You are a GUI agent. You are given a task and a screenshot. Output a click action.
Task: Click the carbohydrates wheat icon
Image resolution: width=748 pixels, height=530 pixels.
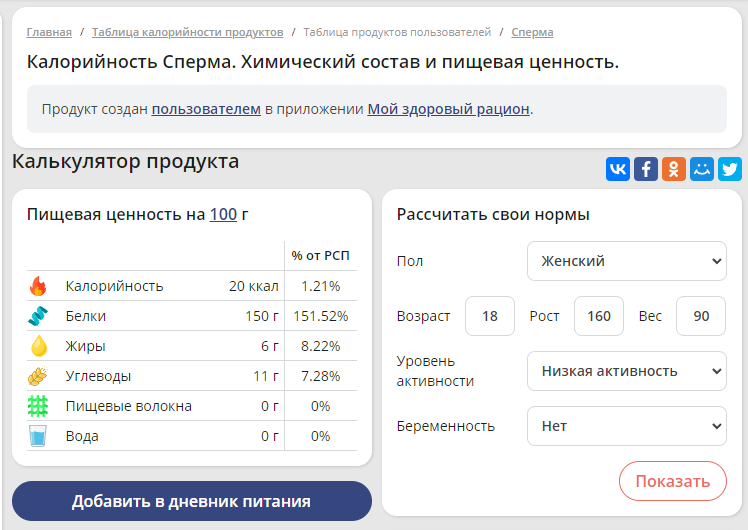(x=38, y=376)
